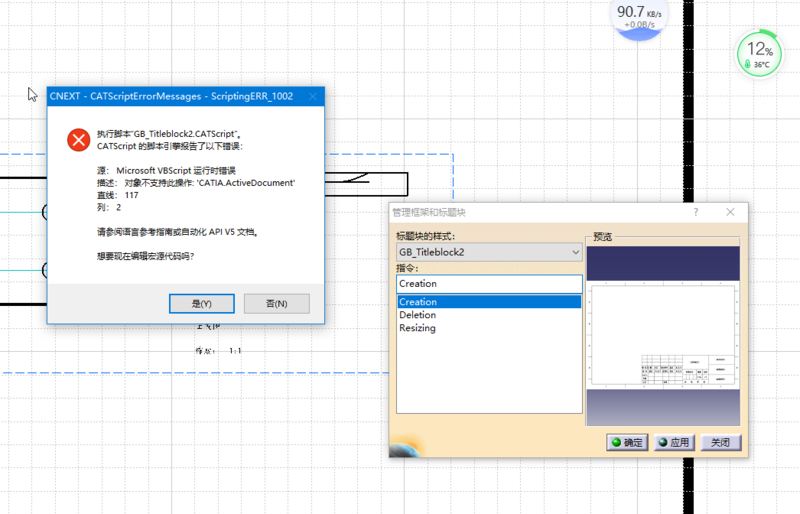Image resolution: width=800 pixels, height=514 pixels.
Task: Close the CATScriptErrorMessages dialog
Action: [312, 96]
